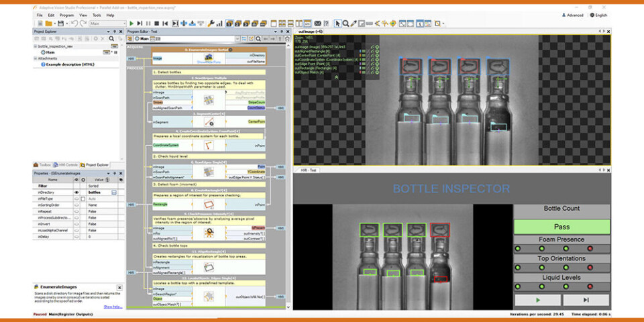
Task: Click the CreateCoordinateSystem filter icon
Action: pyautogui.click(x=209, y=146)
